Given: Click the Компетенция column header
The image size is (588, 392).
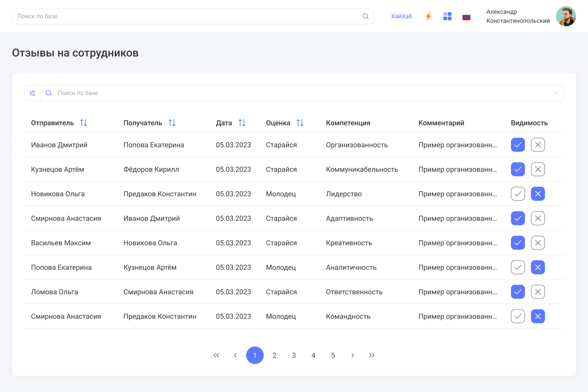Looking at the screenshot, I should point(348,123).
